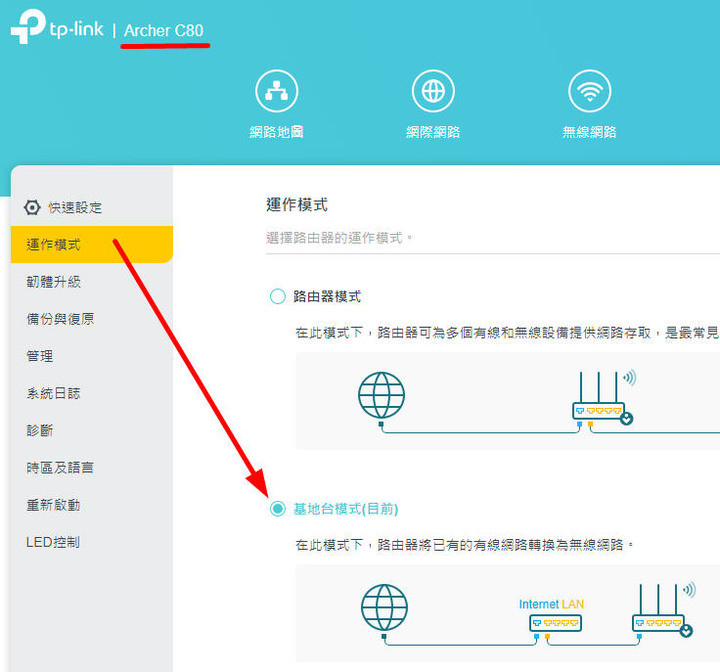This screenshot has height=672, width=720.
Task: Open 備份與復原 in the sidebar
Action: click(x=61, y=319)
